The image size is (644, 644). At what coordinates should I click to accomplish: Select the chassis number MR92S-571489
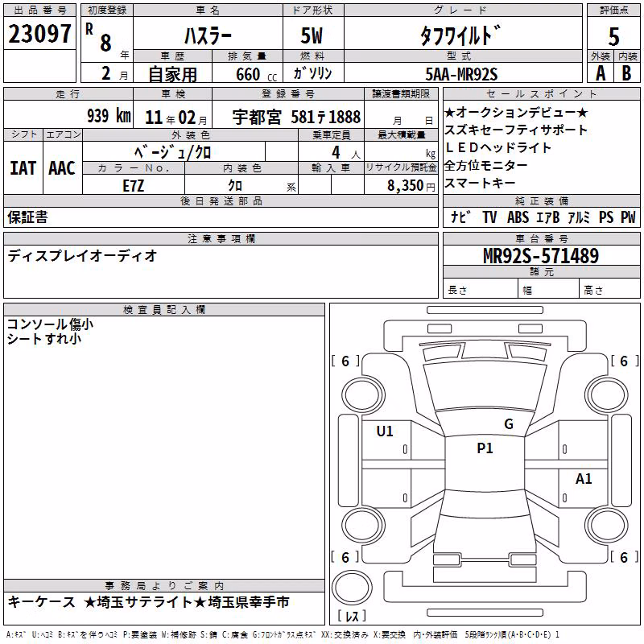tap(541, 255)
